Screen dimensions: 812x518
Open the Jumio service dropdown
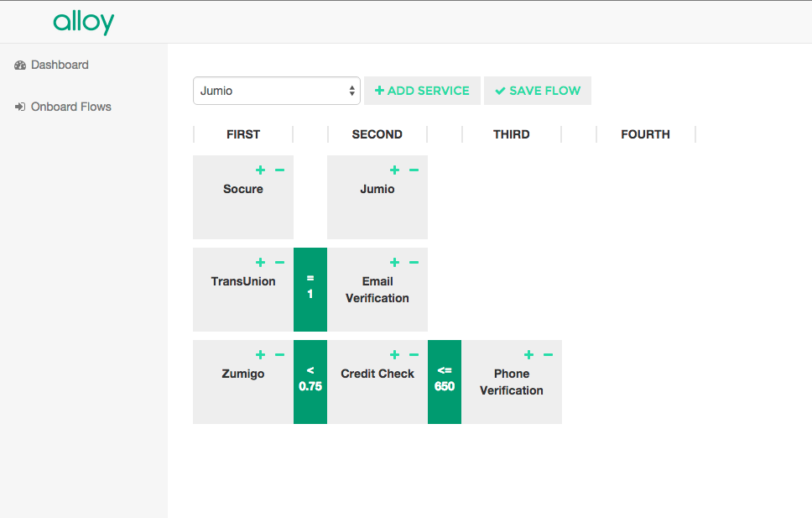click(x=276, y=91)
